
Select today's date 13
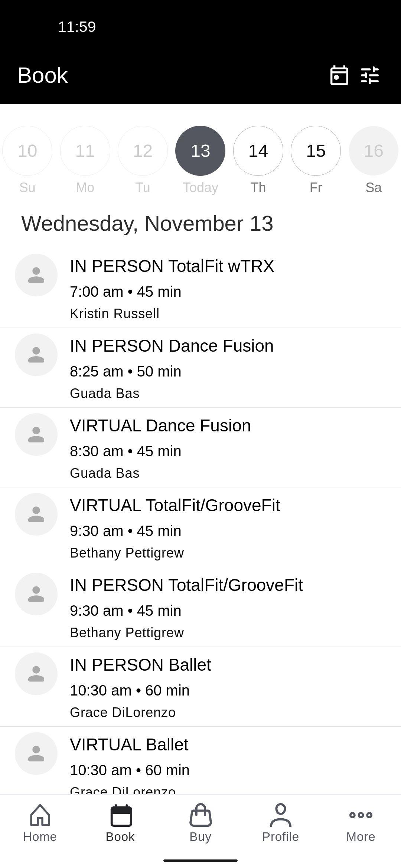point(200,151)
